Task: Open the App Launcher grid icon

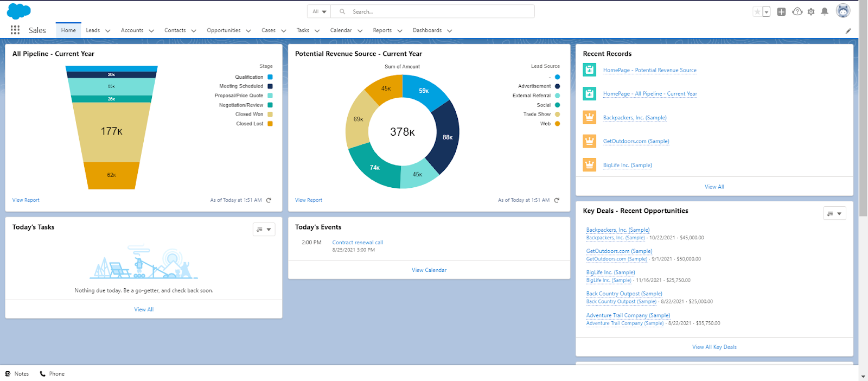Action: (x=15, y=30)
